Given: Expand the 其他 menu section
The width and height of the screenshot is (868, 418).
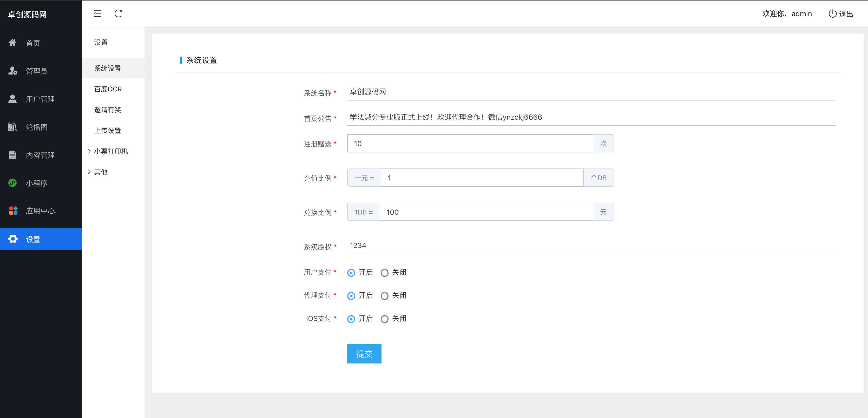Looking at the screenshot, I should (x=100, y=172).
